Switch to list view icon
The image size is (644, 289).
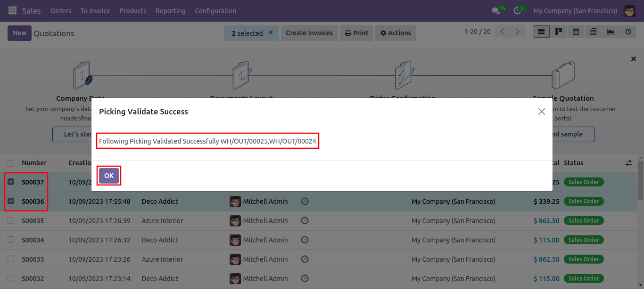pos(541,32)
